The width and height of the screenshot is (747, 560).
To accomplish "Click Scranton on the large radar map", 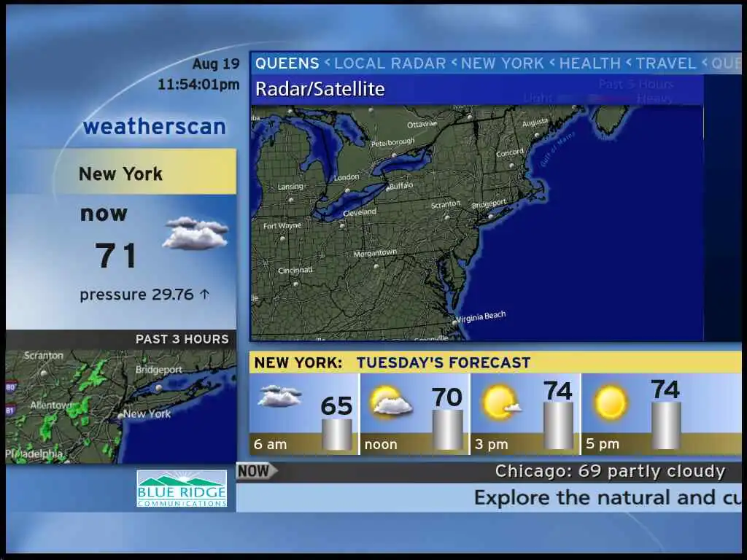I will [x=446, y=204].
